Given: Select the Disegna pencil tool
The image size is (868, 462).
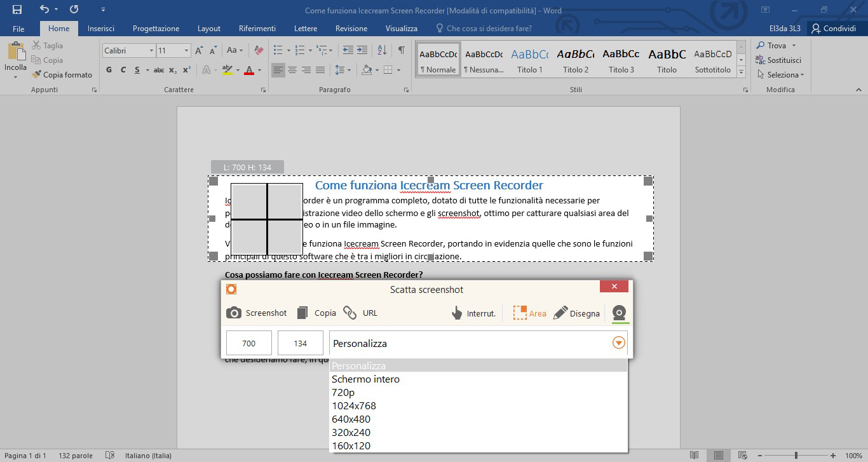Looking at the screenshot, I should (x=560, y=313).
